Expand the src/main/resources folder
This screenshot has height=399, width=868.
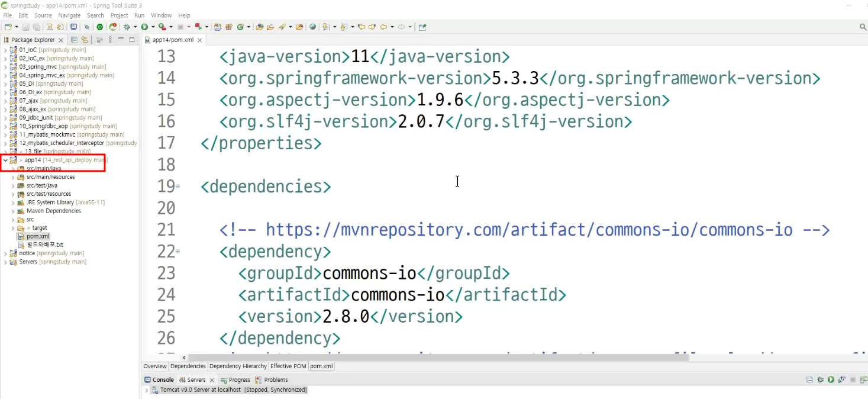[13, 177]
